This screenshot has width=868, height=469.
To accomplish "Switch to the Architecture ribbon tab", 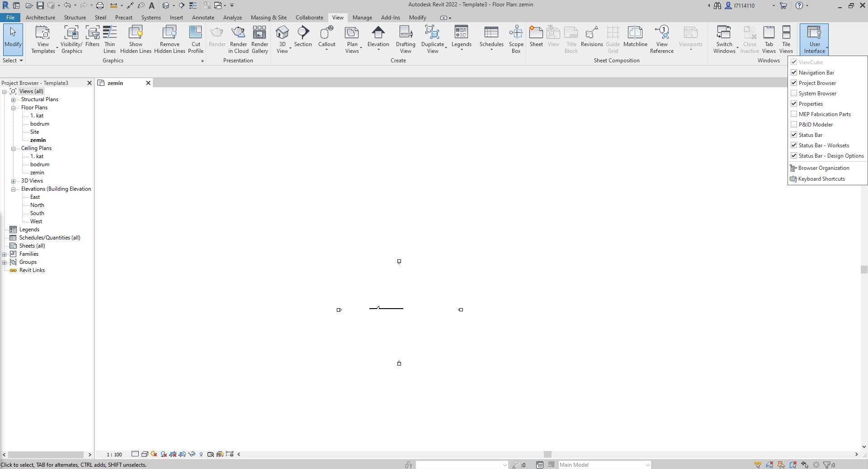I will coord(40,18).
